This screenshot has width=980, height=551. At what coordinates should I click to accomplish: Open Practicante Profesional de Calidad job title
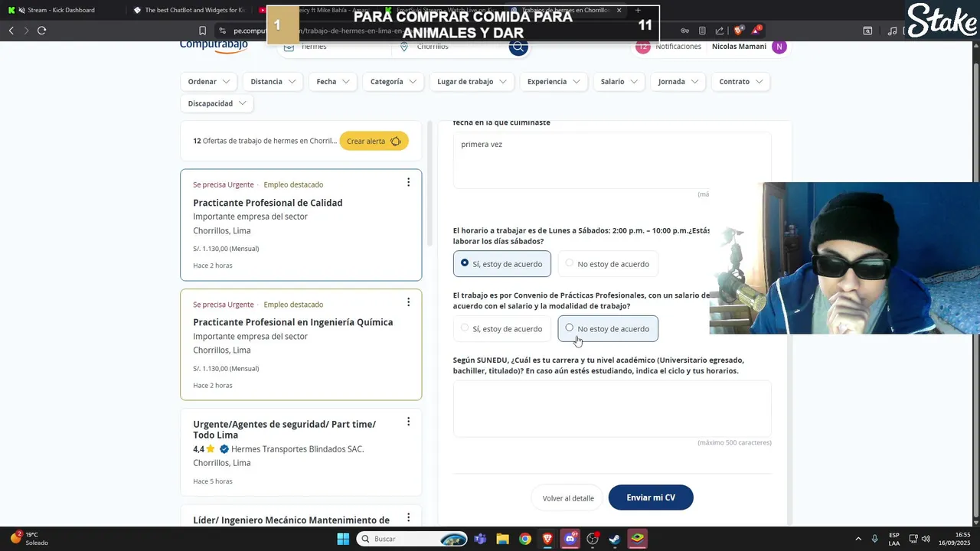pyautogui.click(x=268, y=203)
